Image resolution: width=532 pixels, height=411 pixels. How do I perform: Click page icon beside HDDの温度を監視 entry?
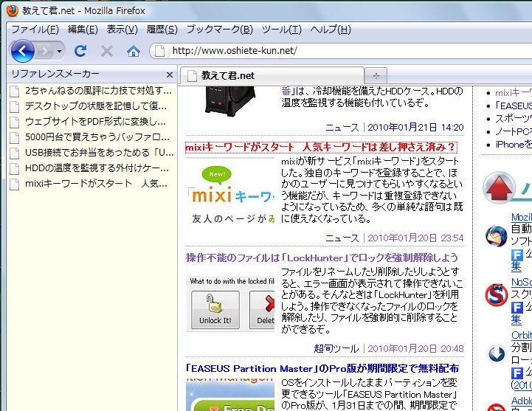[x=14, y=170]
